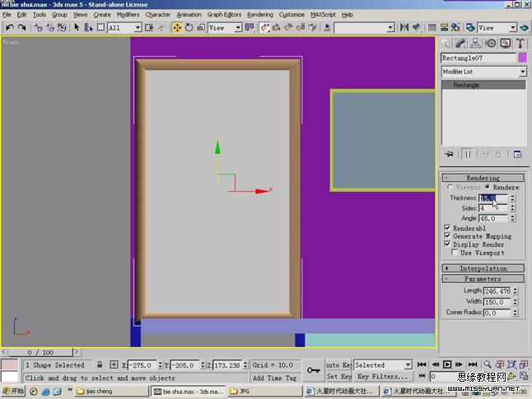
Task: Toggle the selection lock padlock
Action: [100, 364]
